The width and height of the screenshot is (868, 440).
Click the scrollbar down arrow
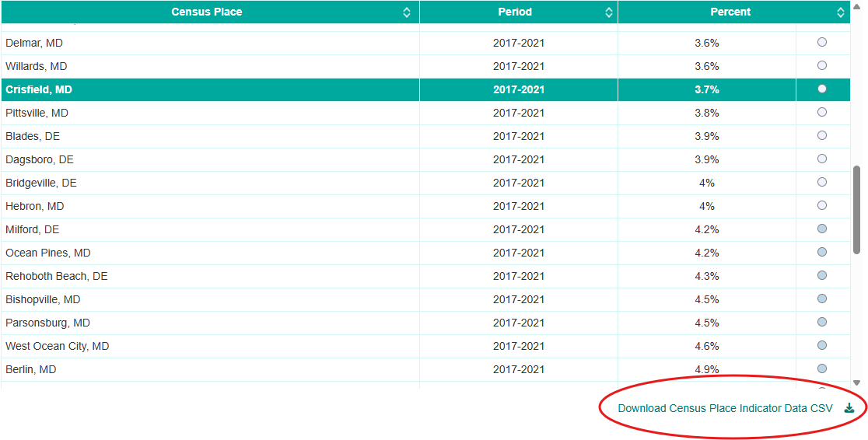pyautogui.click(x=857, y=382)
